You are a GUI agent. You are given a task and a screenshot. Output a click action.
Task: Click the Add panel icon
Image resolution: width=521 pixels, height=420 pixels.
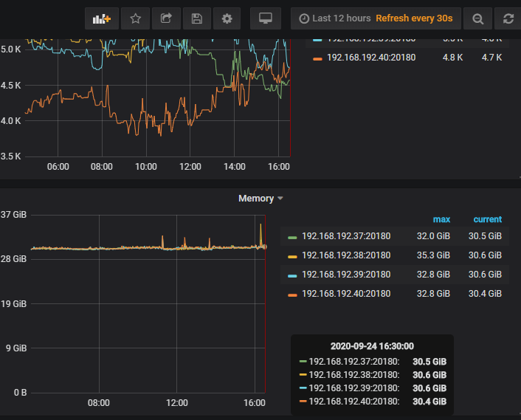click(102, 18)
